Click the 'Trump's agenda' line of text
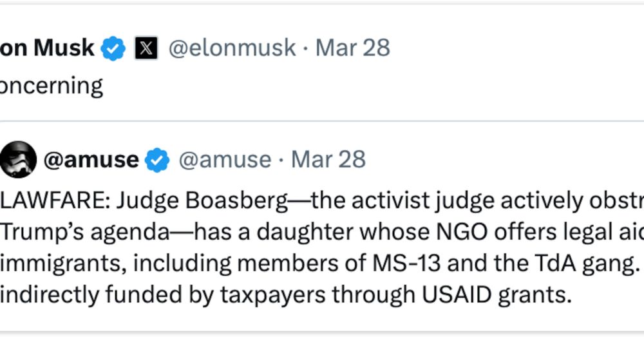 [x=84, y=233]
